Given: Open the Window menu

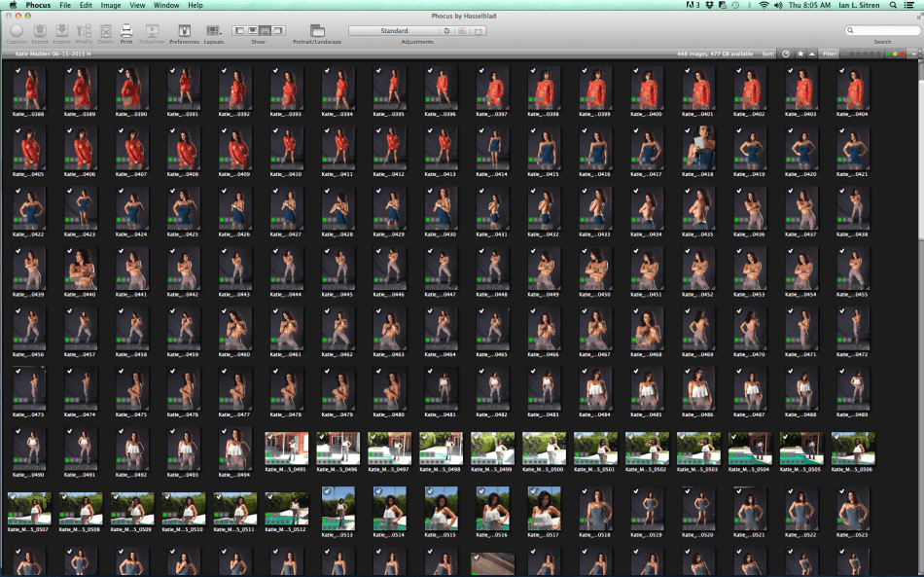Looking at the screenshot, I should click(166, 5).
